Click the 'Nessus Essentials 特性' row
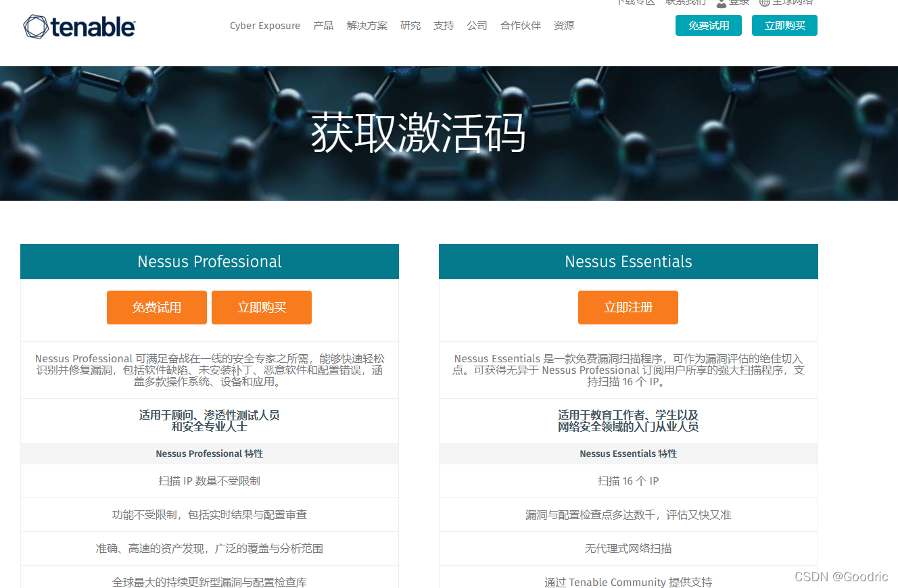This screenshot has height=588, width=898. click(628, 454)
